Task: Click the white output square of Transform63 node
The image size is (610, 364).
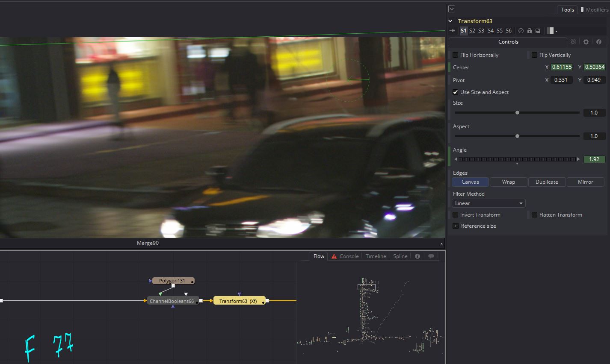Action: click(x=267, y=301)
